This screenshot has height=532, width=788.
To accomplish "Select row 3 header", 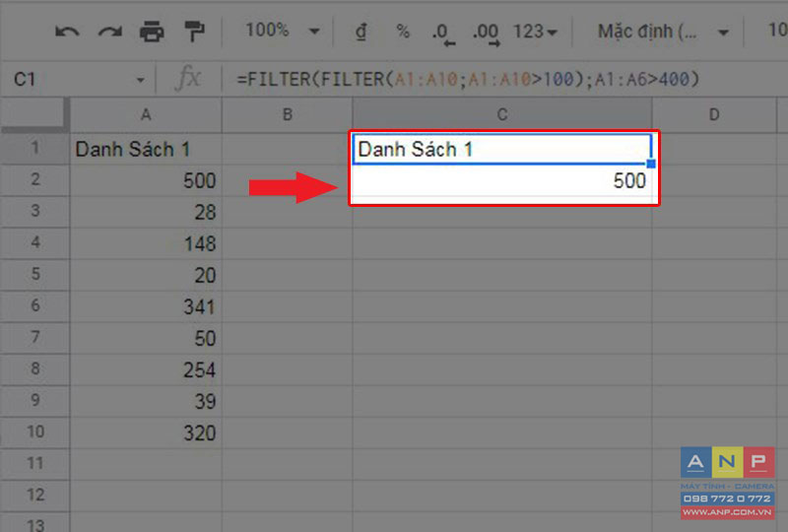I will click(34, 211).
